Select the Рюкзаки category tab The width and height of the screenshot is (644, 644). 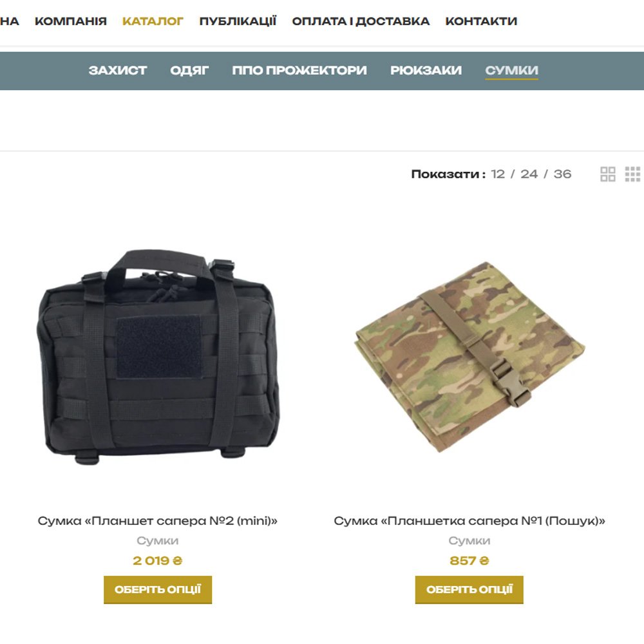[426, 70]
